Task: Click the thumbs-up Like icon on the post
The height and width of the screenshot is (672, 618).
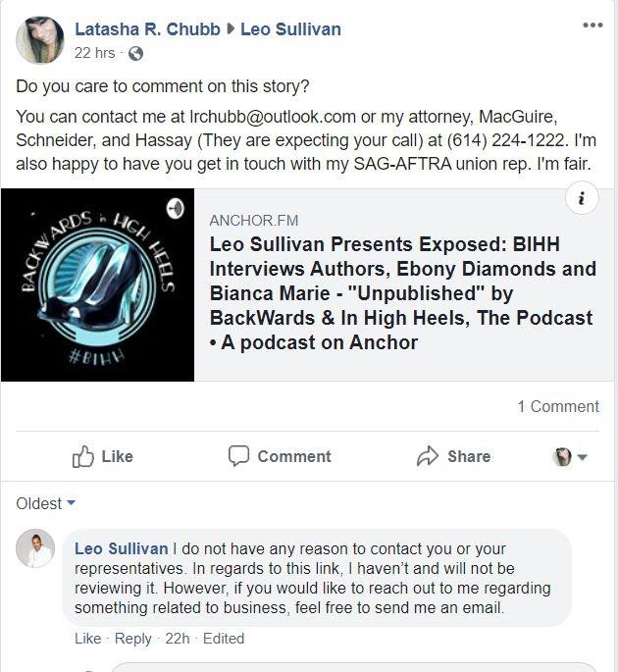Action: 82,456
